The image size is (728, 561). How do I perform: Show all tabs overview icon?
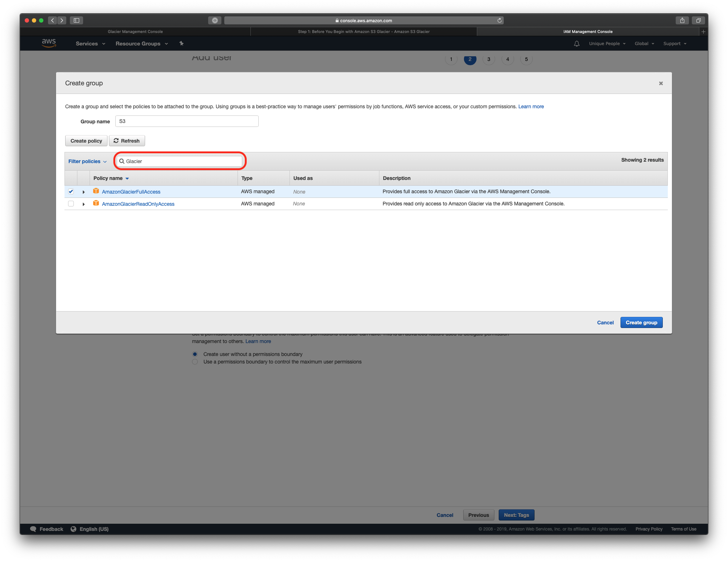(698, 20)
